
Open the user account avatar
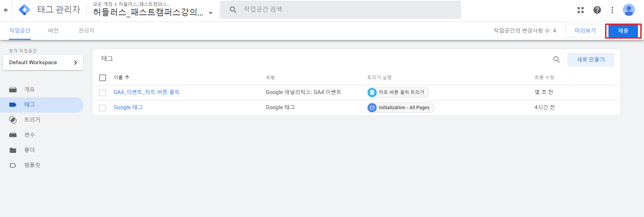point(629,10)
